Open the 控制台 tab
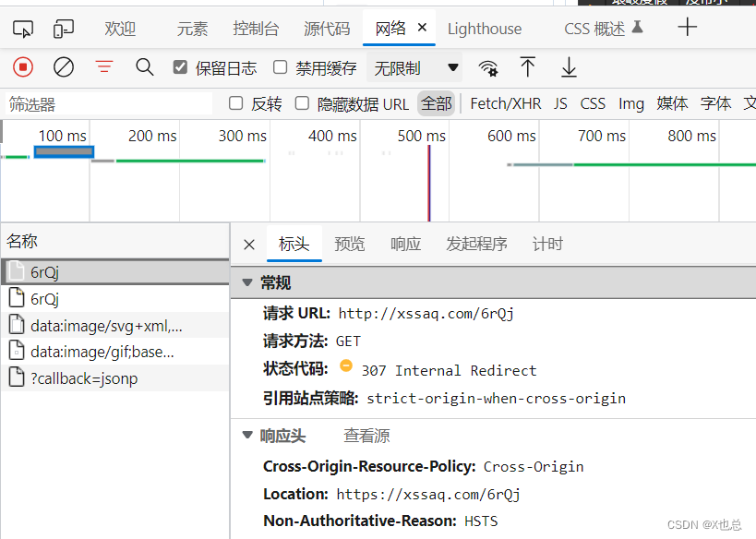The image size is (756, 539). click(256, 29)
